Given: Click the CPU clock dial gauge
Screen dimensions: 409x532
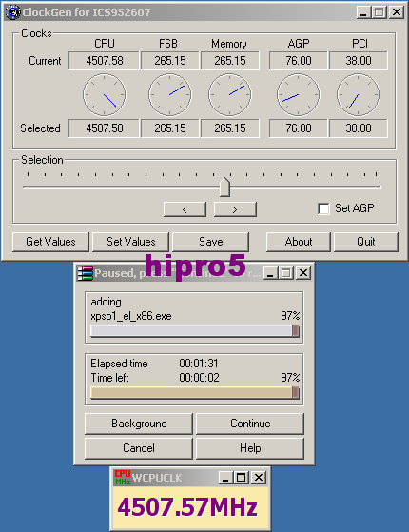Looking at the screenshot, I should (x=105, y=95).
